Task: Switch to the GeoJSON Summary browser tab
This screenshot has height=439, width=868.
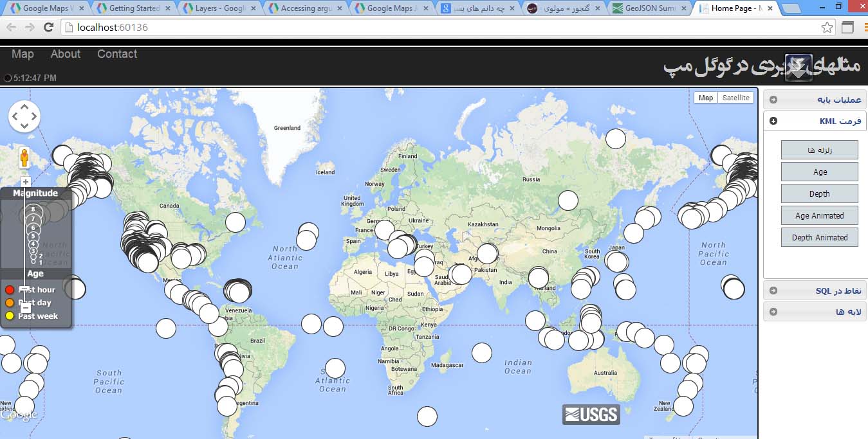Action: pyautogui.click(x=649, y=8)
